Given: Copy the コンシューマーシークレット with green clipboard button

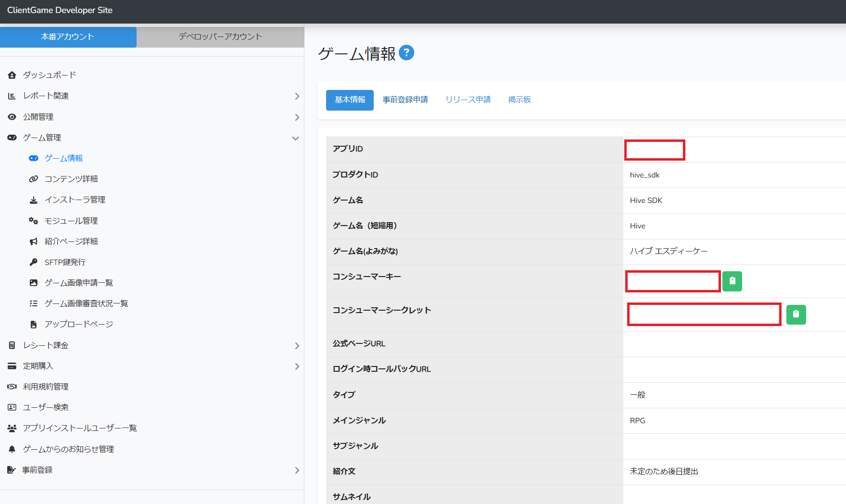Looking at the screenshot, I should click(796, 315).
